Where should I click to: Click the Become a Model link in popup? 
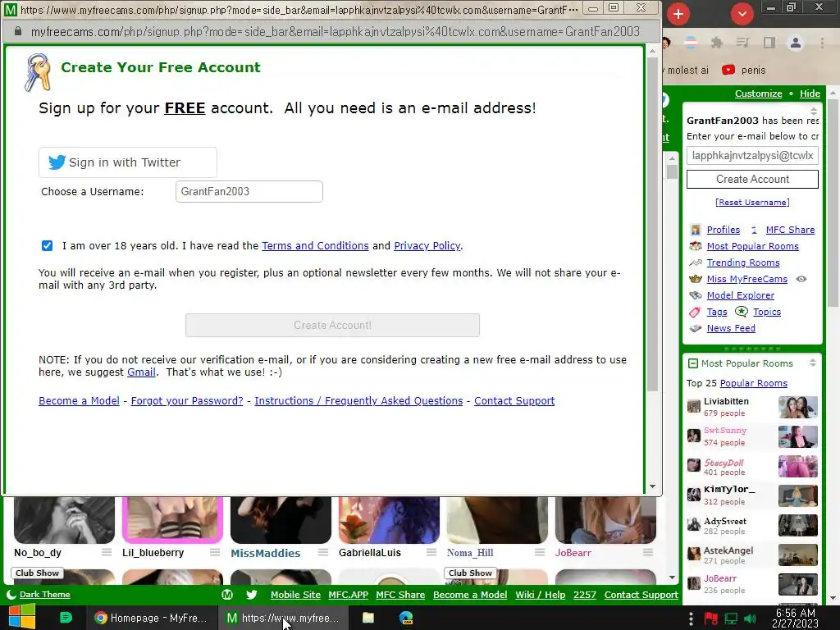pyautogui.click(x=79, y=400)
